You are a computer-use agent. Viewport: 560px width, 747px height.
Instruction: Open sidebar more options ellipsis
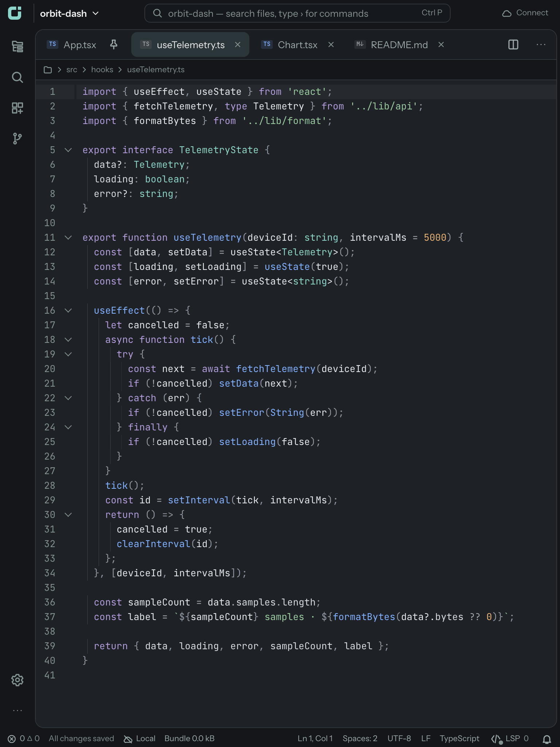17,711
